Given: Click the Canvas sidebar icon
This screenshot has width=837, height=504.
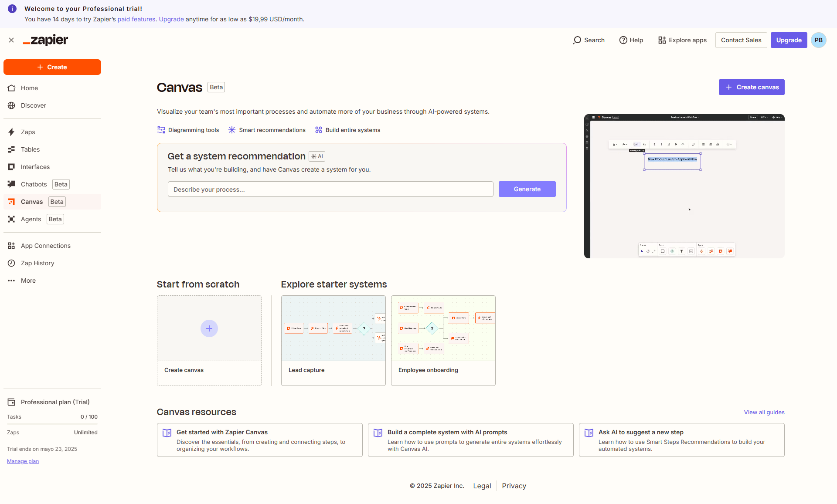Looking at the screenshot, I should tap(11, 202).
